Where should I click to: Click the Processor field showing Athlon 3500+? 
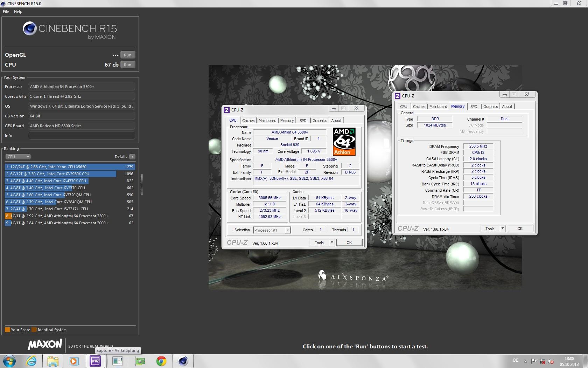pos(82,87)
